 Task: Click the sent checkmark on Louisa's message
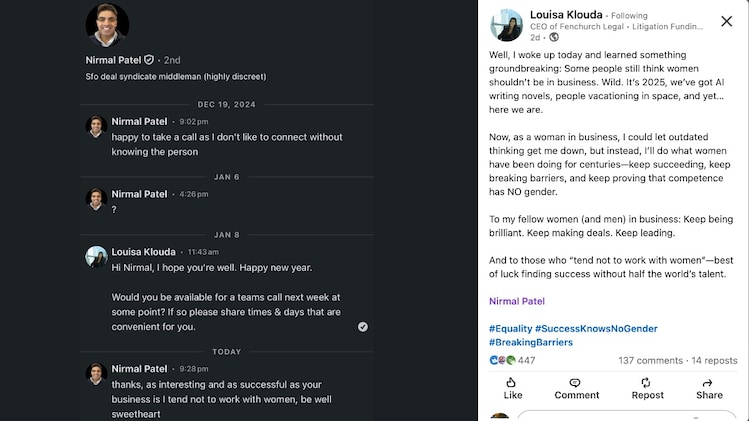pyautogui.click(x=363, y=326)
